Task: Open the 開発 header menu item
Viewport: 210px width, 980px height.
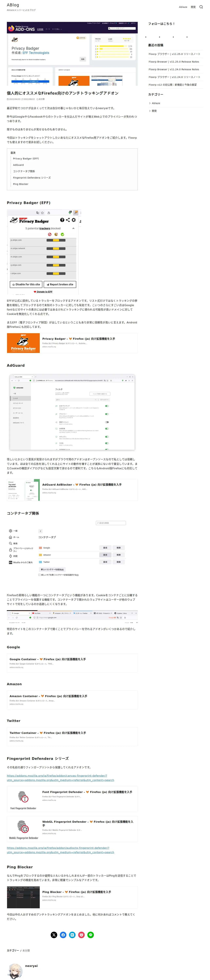Action: click(193, 7)
